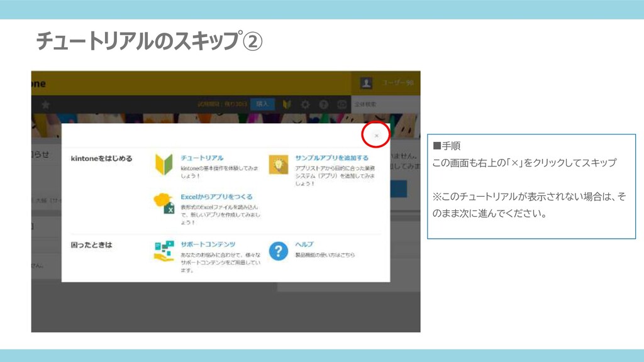Click the help question icon in dark toolbar

pos(324,104)
